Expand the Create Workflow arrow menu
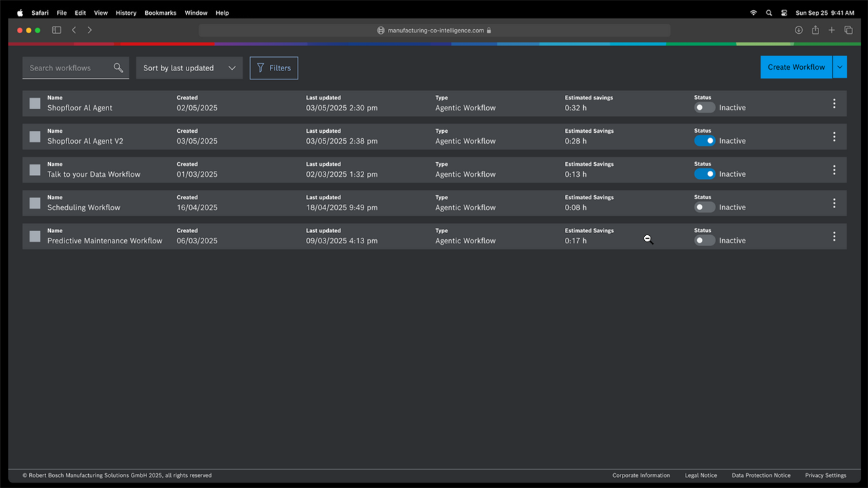 pyautogui.click(x=840, y=67)
